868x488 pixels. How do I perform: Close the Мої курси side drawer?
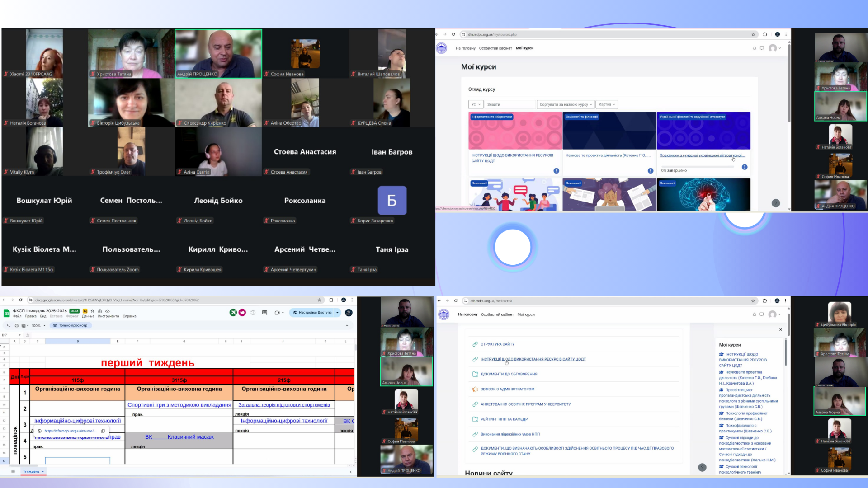pos(780,330)
